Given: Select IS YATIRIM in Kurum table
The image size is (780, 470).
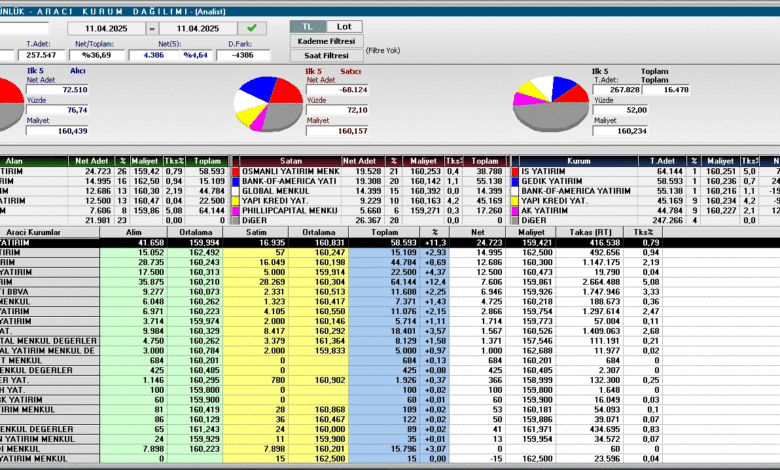Looking at the screenshot, I should 646,172.
